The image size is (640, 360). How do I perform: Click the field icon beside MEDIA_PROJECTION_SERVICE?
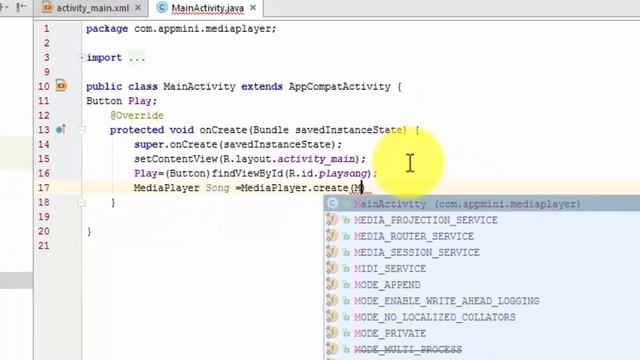click(332, 220)
